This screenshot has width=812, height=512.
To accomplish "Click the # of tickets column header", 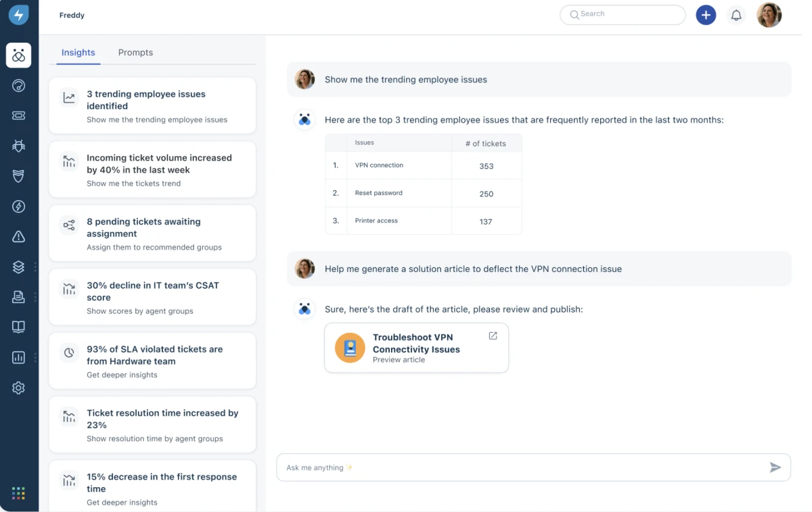I will [486, 143].
